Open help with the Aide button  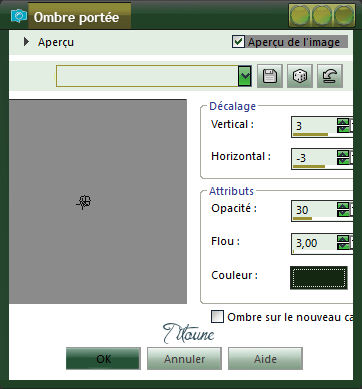click(265, 359)
